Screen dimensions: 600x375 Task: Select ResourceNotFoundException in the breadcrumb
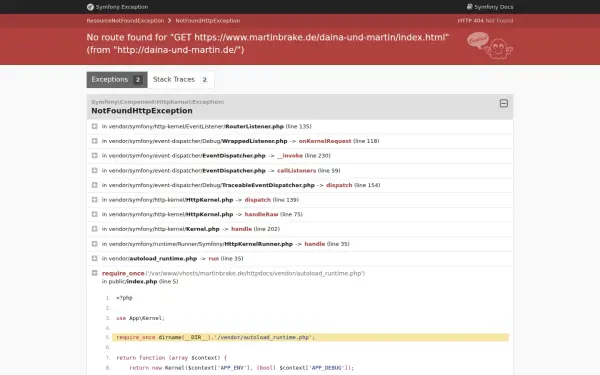tap(125, 21)
